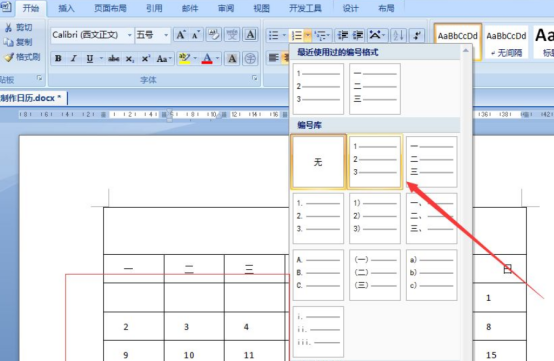554x361 pixels.
Task: Toggle Bold formatting button
Action: [58, 58]
